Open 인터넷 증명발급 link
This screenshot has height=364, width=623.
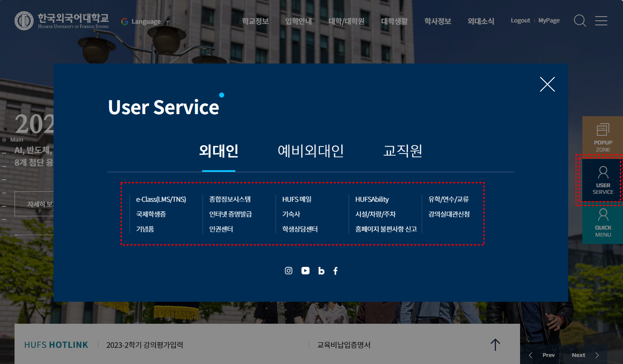tap(230, 214)
